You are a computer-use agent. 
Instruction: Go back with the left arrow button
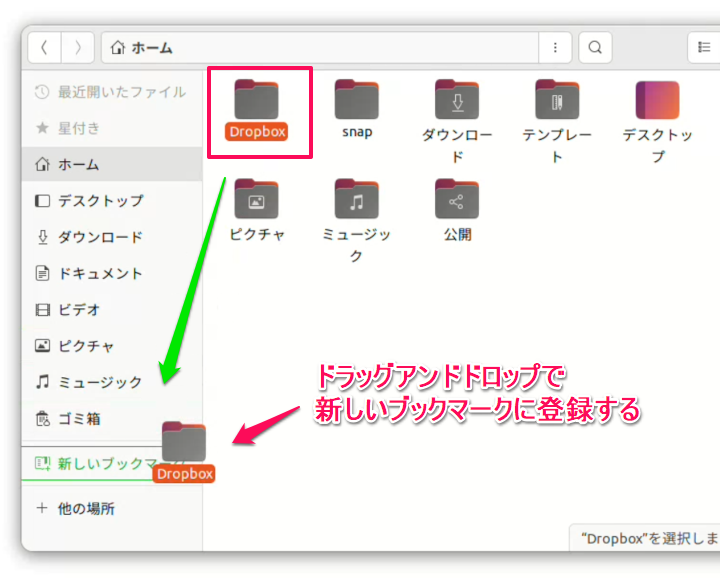coord(44,47)
